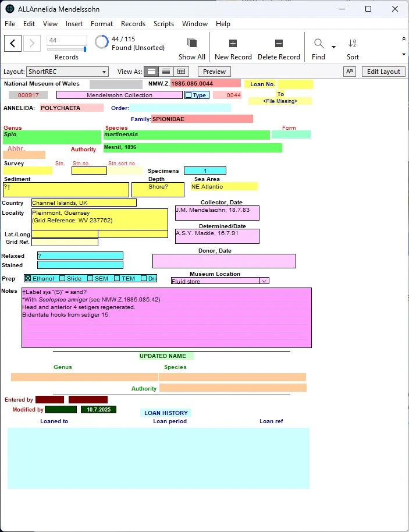Click the Show All records icon

pos(191,43)
